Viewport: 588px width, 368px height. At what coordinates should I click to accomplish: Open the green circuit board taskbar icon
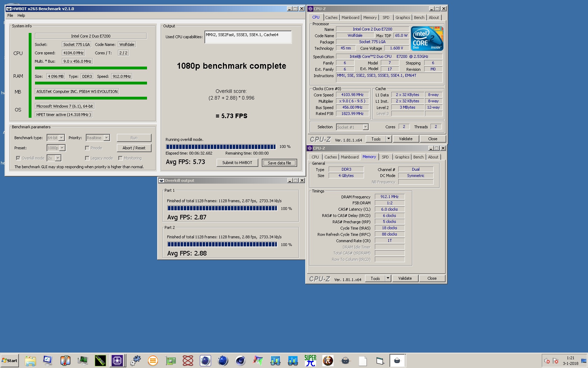(83, 361)
